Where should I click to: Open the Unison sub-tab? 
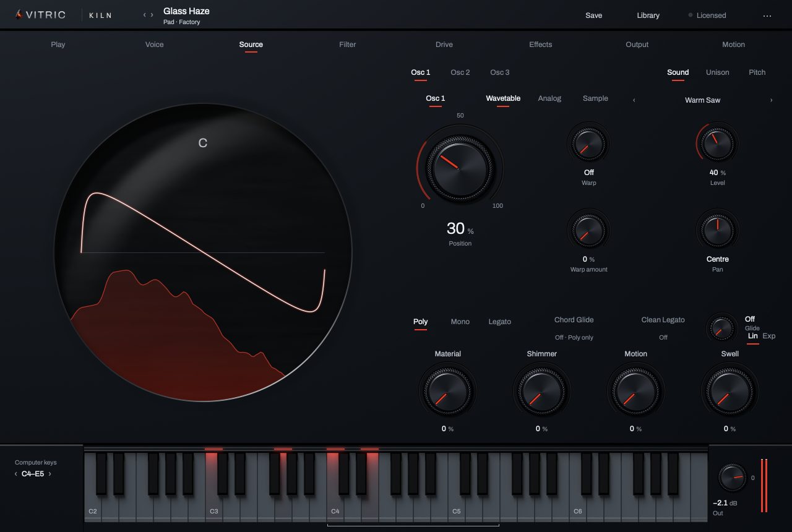718,72
